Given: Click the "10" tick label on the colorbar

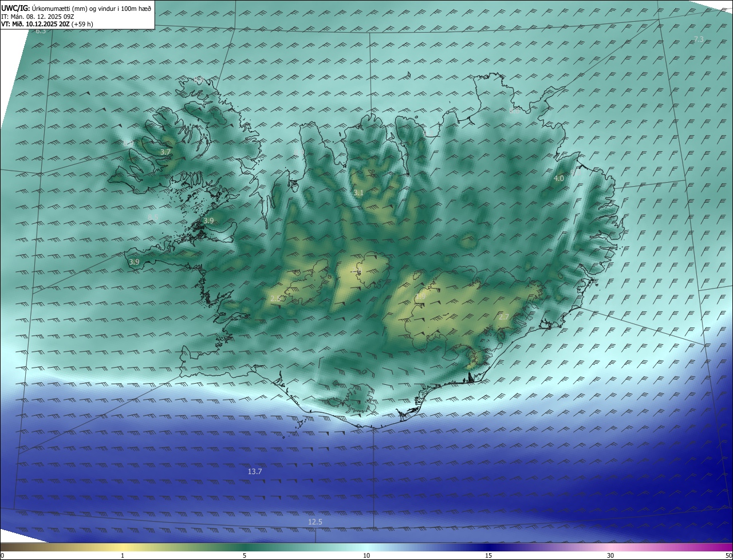Looking at the screenshot, I should click(366, 555).
